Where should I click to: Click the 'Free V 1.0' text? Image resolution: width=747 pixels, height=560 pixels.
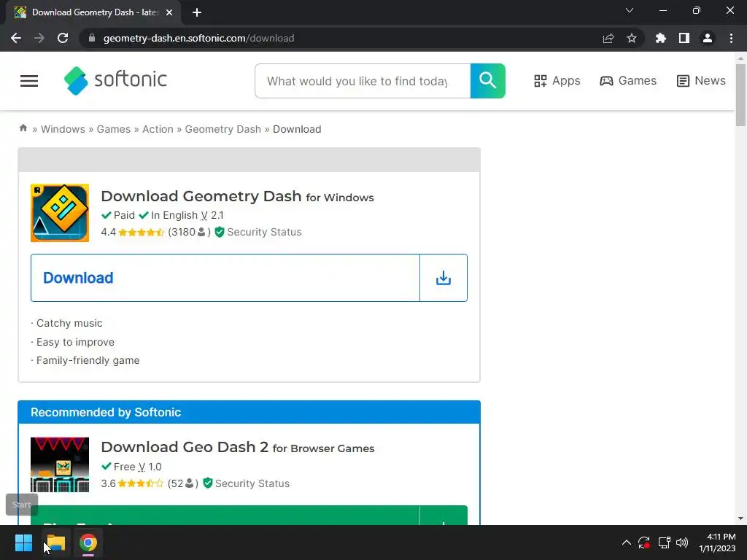(x=137, y=467)
